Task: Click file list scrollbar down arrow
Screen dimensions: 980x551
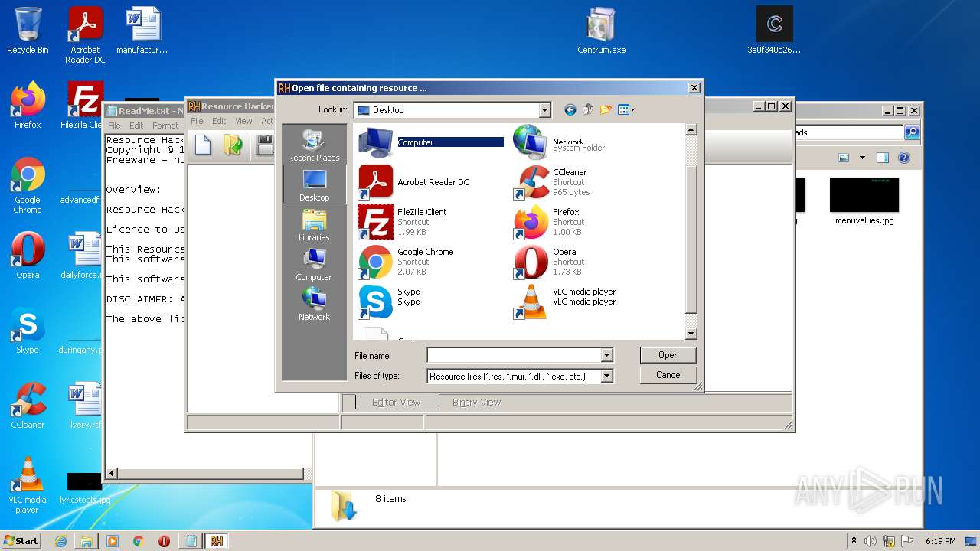Action: point(691,334)
